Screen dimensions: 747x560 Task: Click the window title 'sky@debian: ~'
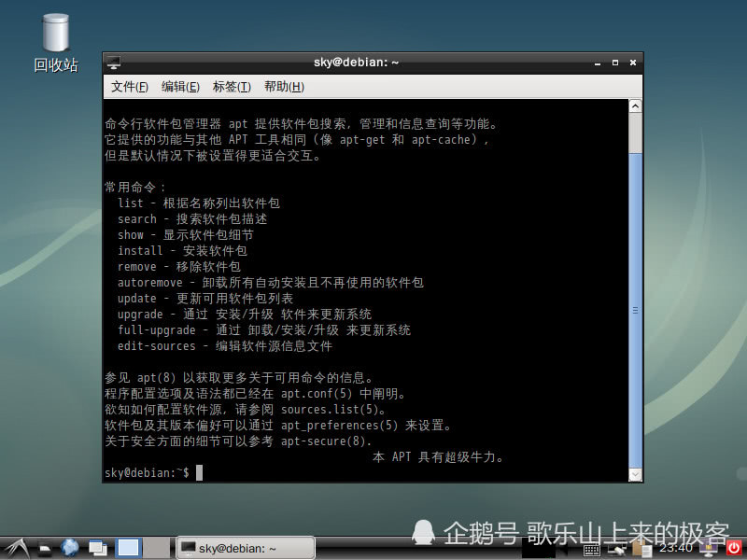point(356,63)
